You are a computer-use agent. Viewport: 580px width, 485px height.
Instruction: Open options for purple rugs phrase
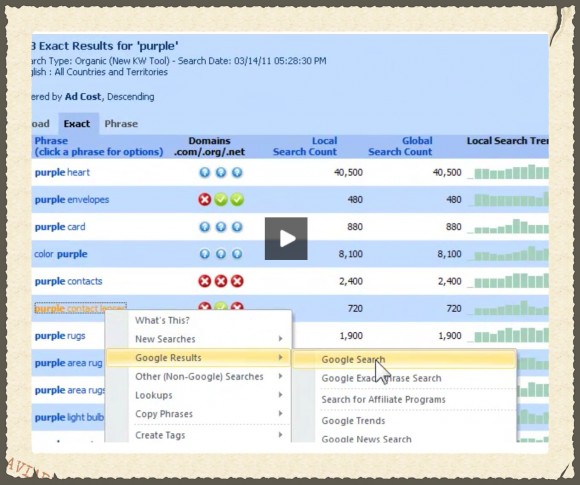[60, 336]
